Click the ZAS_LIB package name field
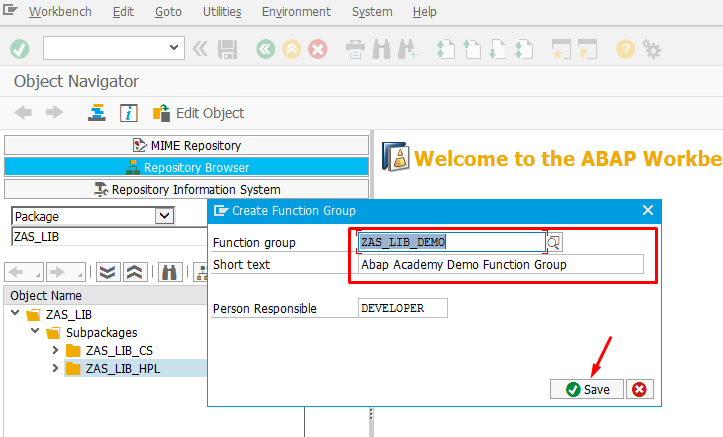Screen dimensions: 723x437 click(109, 236)
